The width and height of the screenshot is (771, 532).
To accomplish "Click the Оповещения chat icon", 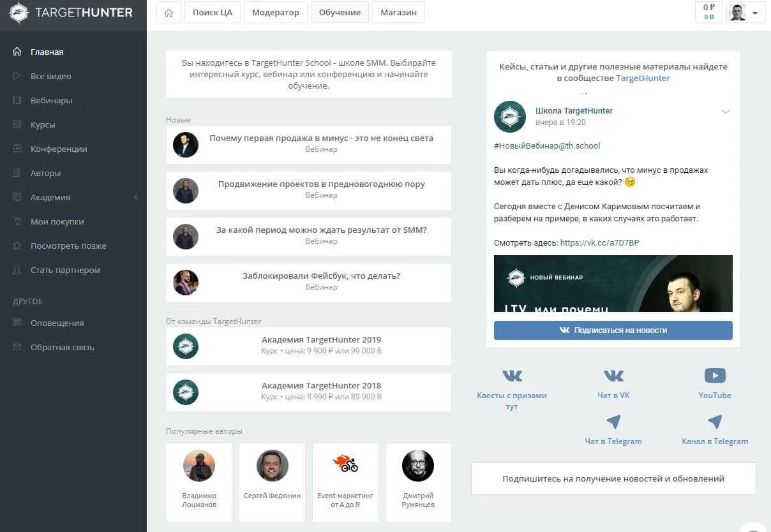I will 17,323.
